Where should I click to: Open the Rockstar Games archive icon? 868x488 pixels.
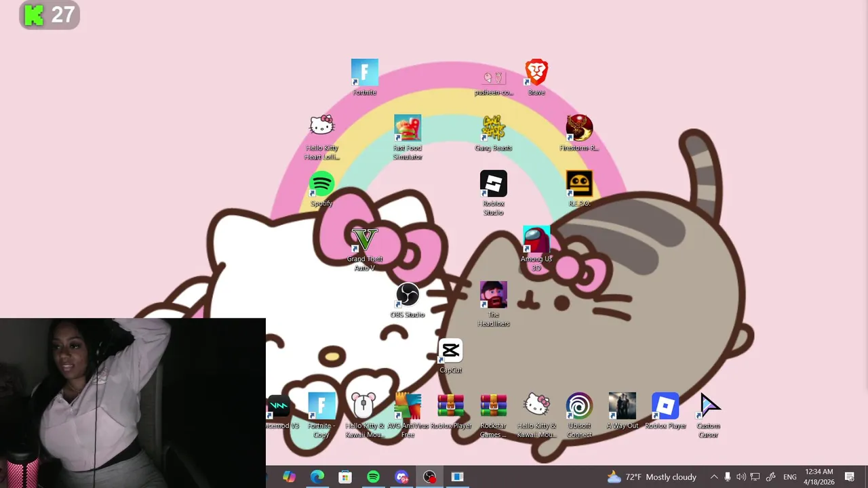click(493, 415)
